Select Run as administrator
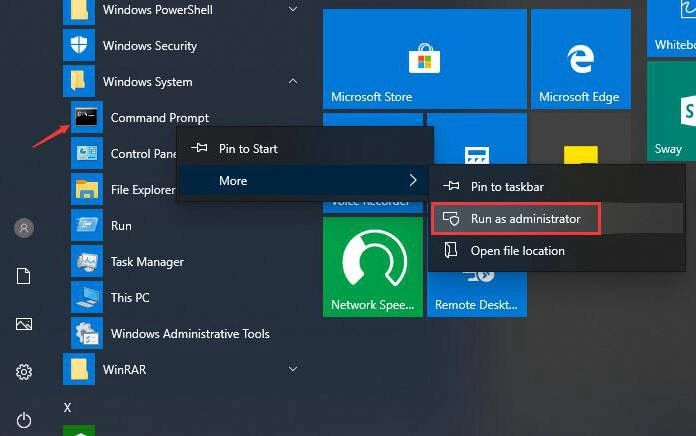The image size is (696, 436). [525, 219]
